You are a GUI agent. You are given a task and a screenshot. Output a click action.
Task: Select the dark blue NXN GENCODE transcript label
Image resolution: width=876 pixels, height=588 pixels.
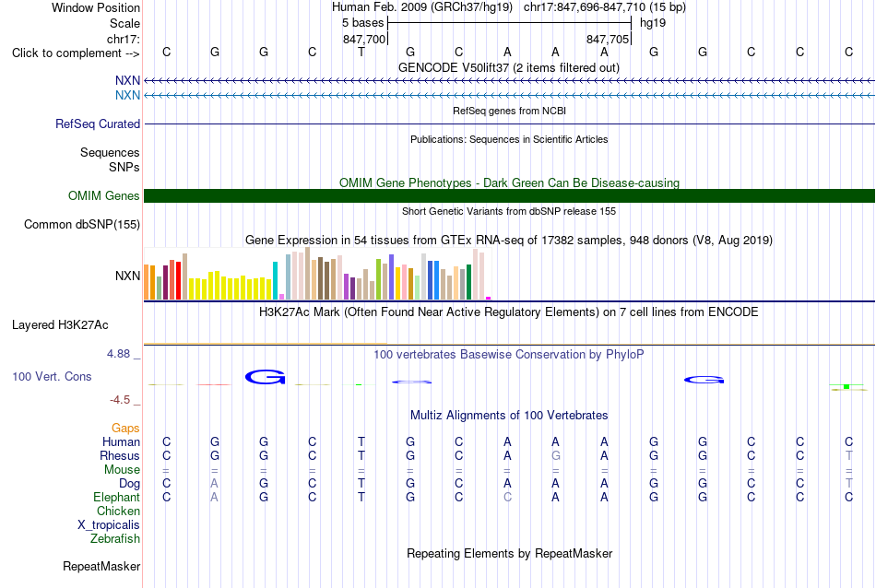pos(127,80)
